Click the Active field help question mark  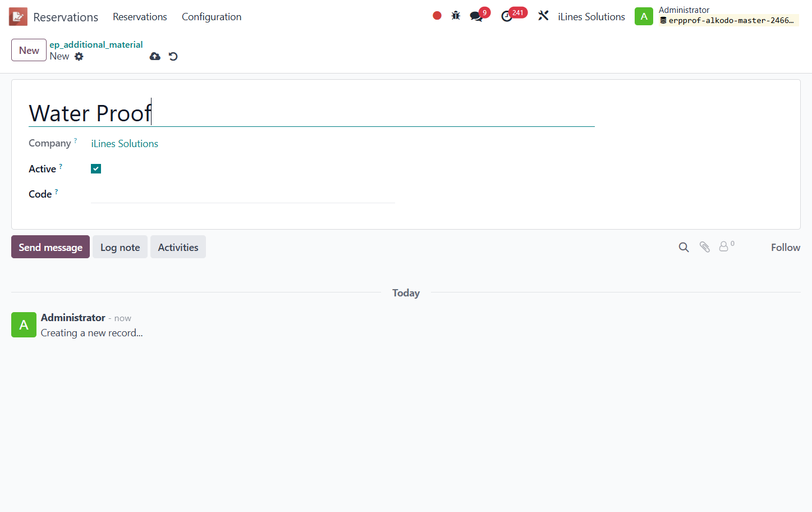click(61, 166)
